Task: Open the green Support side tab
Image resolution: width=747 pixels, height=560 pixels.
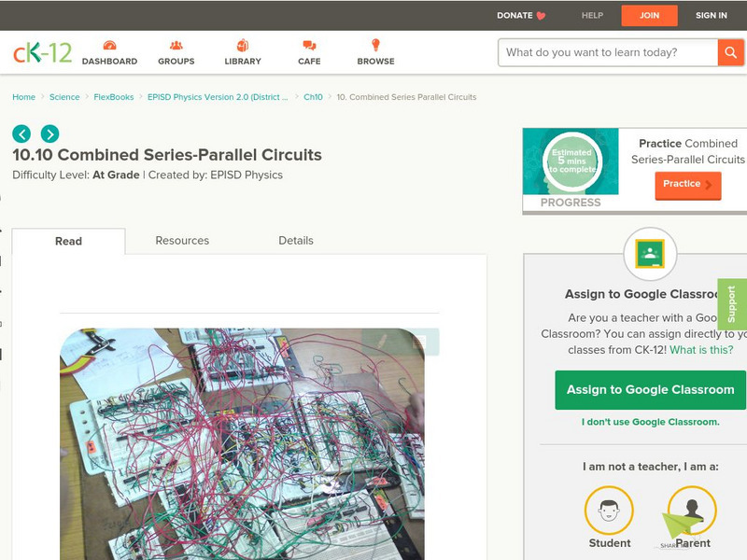Action: tap(732, 304)
